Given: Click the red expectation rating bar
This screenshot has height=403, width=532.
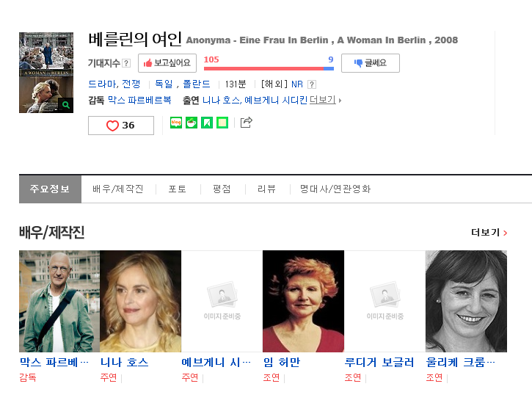Looking at the screenshot, I should pyautogui.click(x=263, y=68).
